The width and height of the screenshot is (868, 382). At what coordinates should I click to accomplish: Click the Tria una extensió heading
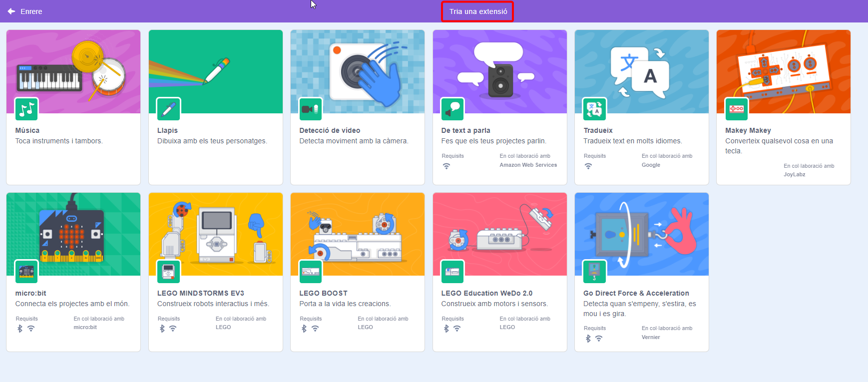(478, 11)
